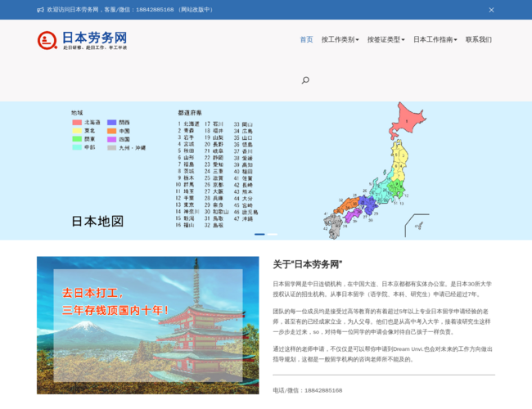Viewport: 532px width, 409px height.
Task: Click the megaphone announcement icon
Action: [40, 10]
